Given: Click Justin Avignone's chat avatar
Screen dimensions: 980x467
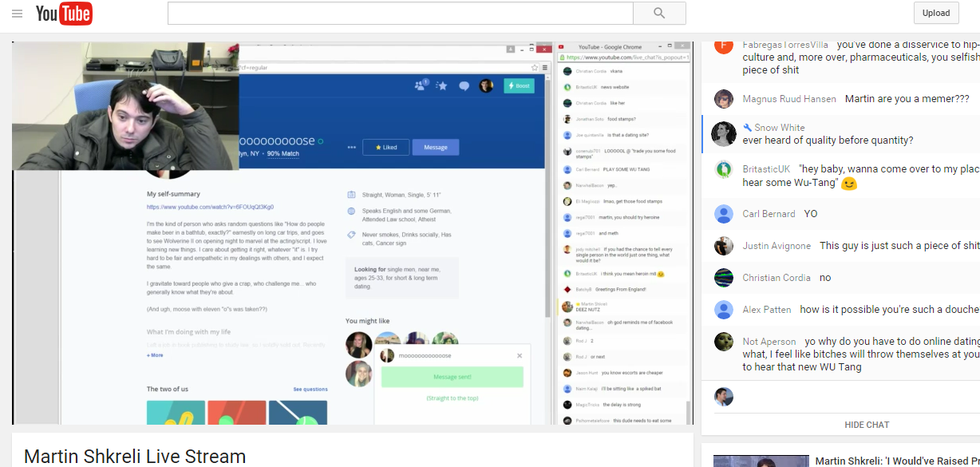Looking at the screenshot, I should 724,246.
